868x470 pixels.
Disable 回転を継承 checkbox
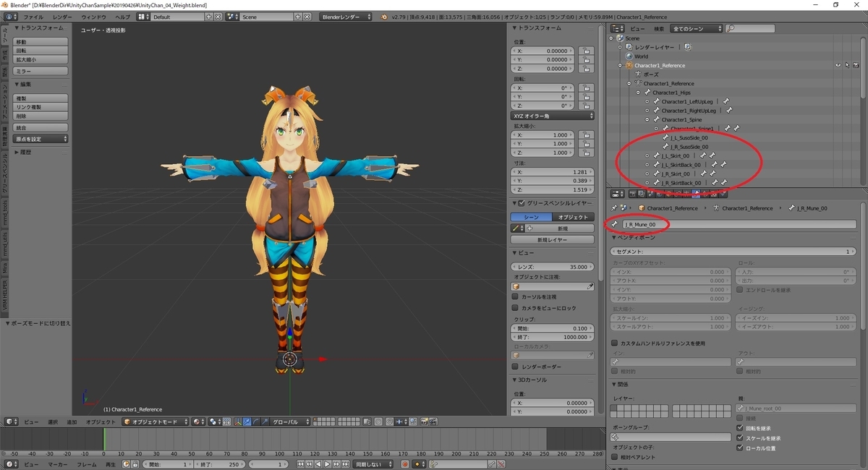point(740,428)
